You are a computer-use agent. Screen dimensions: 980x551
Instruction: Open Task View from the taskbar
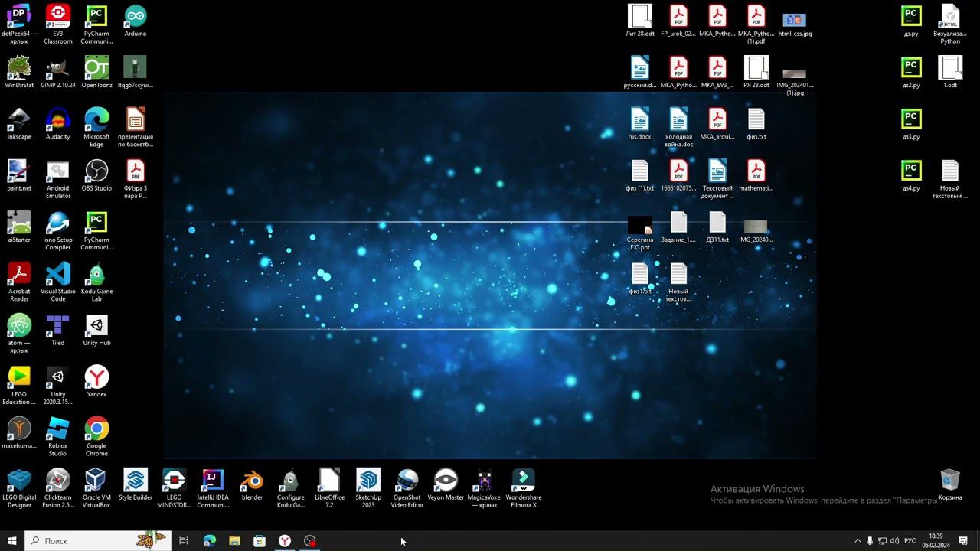(x=184, y=541)
